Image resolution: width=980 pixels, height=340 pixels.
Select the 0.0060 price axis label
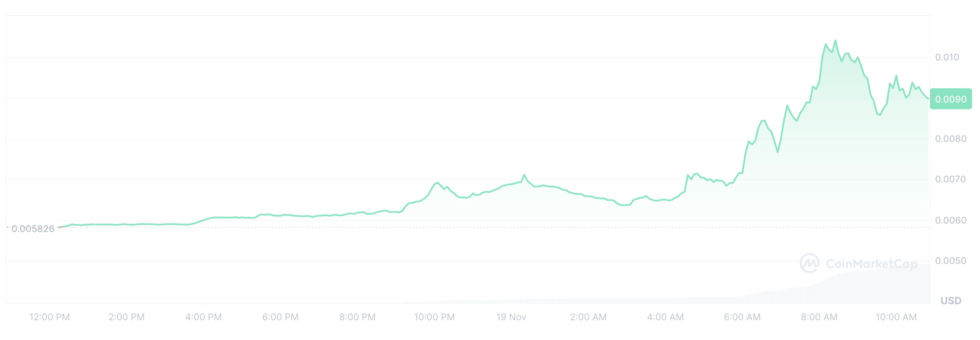pyautogui.click(x=951, y=220)
